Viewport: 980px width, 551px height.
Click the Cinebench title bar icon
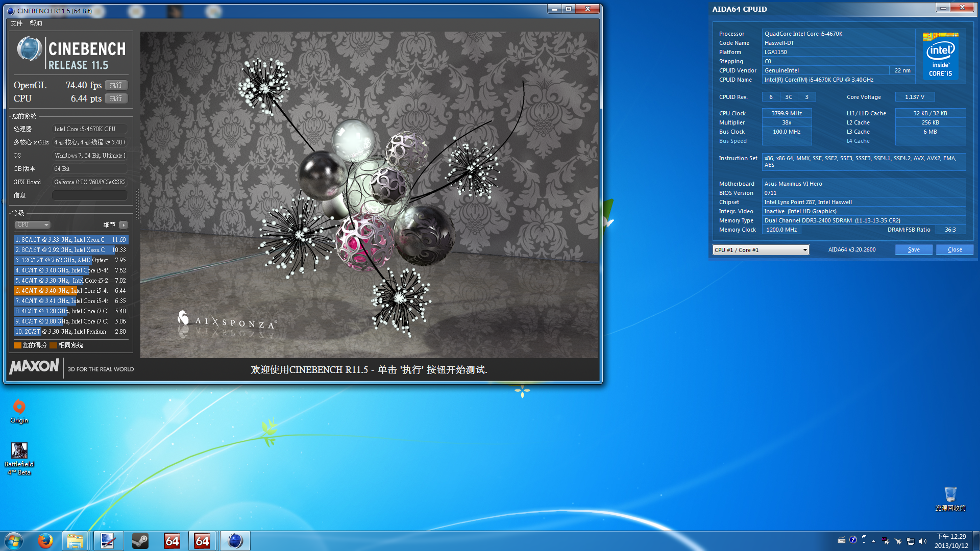(x=11, y=11)
